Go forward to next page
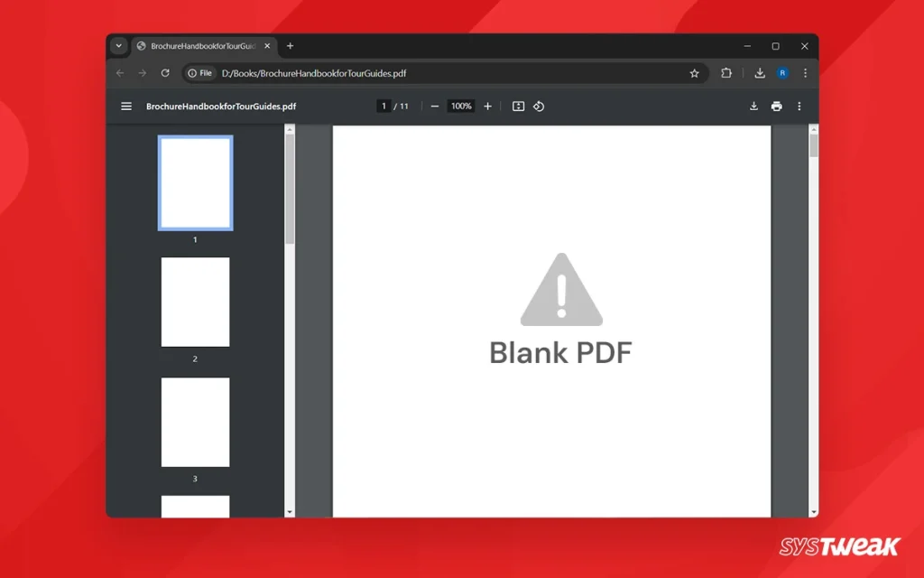Viewport: 924px width, 578px height. [142, 73]
